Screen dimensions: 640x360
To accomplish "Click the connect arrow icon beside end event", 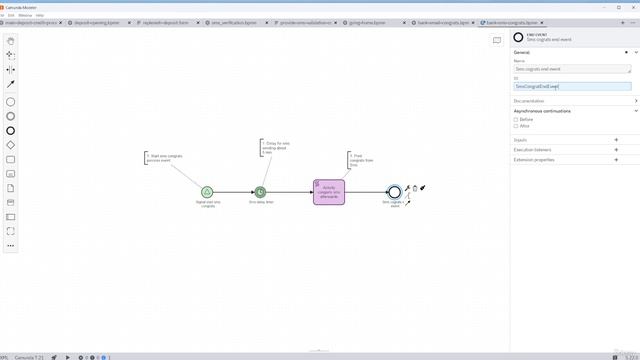I will (x=407, y=203).
